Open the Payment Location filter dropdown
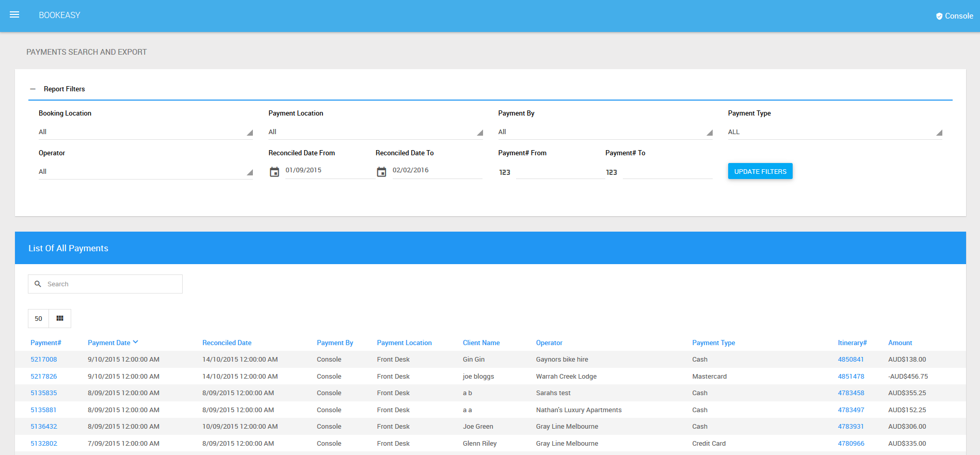The height and width of the screenshot is (455, 980). coord(376,132)
